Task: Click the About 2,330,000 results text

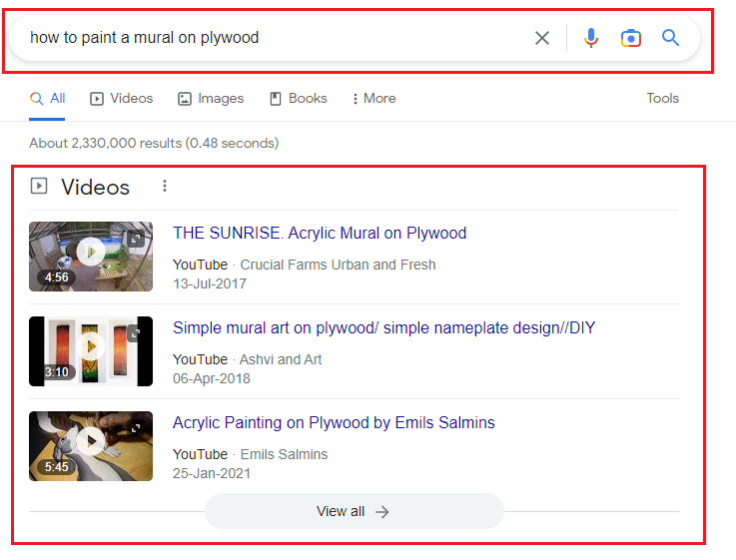Action: pyautogui.click(x=154, y=143)
